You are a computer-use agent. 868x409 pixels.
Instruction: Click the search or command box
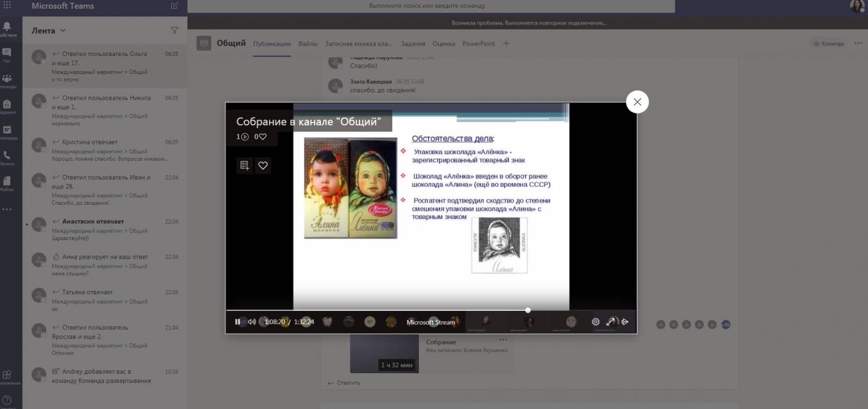tap(431, 6)
